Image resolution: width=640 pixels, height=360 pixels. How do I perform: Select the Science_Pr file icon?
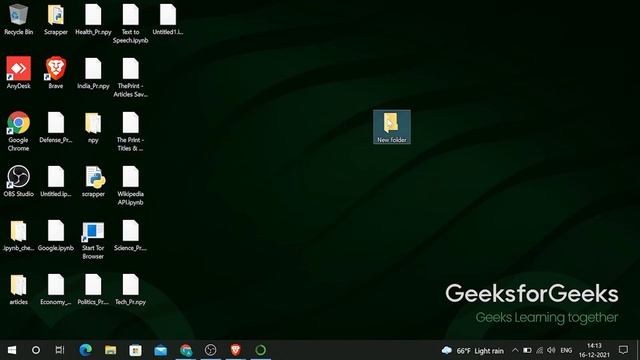[131, 235]
